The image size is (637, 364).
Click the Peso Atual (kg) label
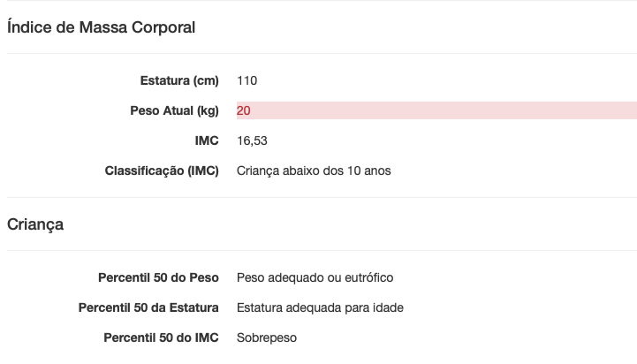pos(174,110)
